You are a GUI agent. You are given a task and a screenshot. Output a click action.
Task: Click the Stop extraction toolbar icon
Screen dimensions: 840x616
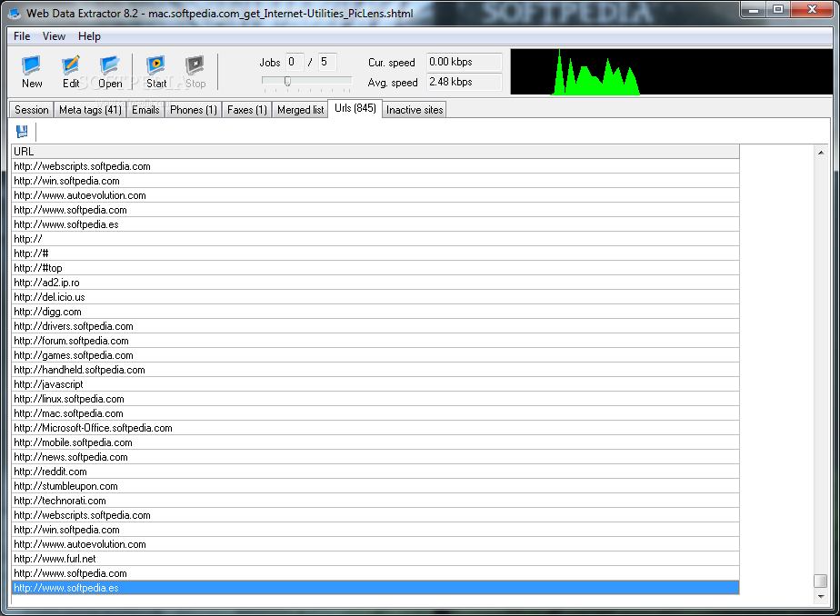point(195,72)
